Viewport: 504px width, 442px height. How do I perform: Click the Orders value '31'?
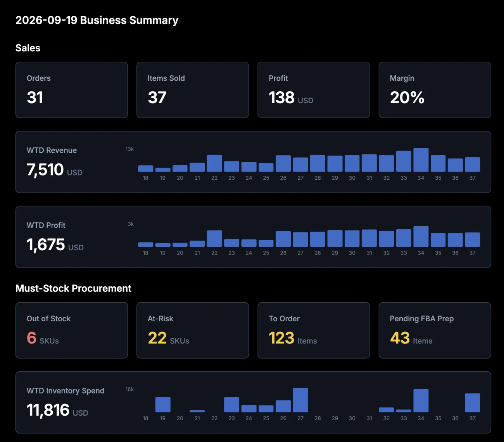coord(35,97)
